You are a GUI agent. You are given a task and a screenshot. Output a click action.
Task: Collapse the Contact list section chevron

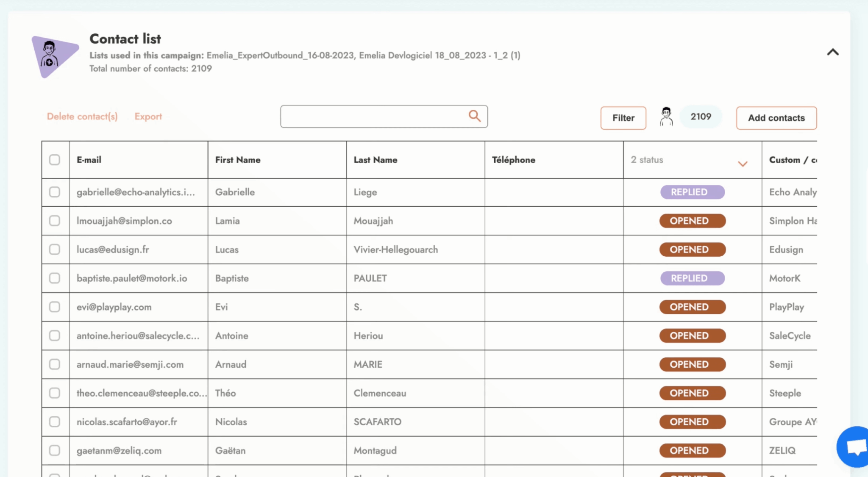[832, 52]
